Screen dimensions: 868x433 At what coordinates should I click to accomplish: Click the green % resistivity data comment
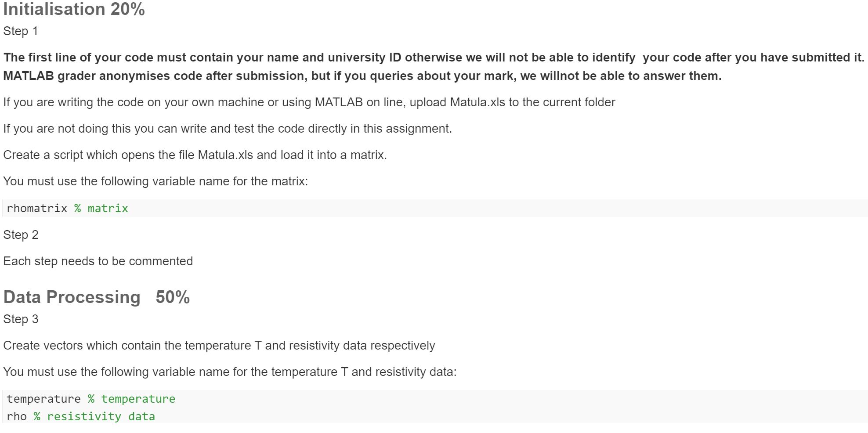[94, 416]
